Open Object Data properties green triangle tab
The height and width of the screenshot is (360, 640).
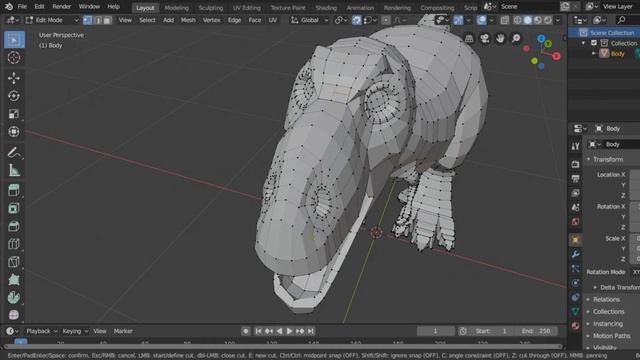coord(576,311)
